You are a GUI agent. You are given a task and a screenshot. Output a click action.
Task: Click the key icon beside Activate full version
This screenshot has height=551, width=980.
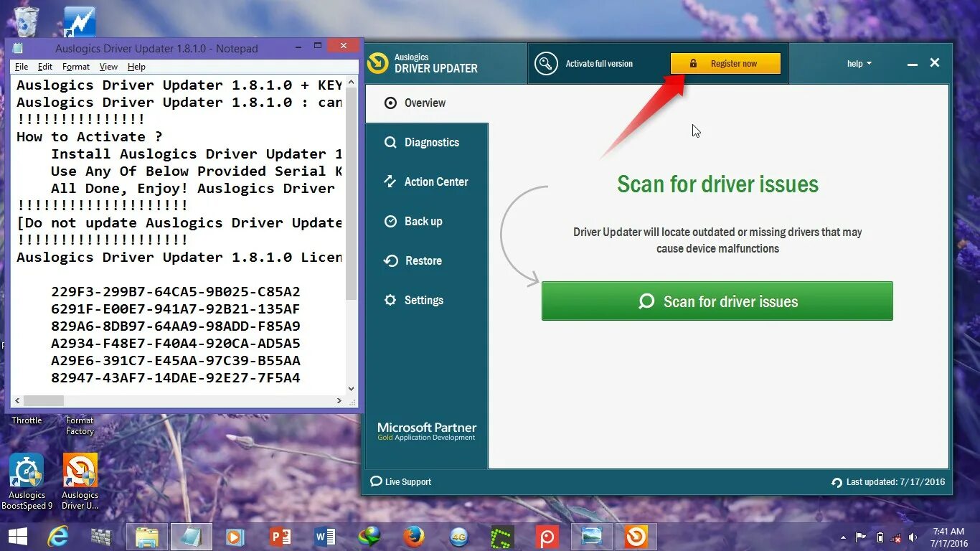(x=546, y=63)
